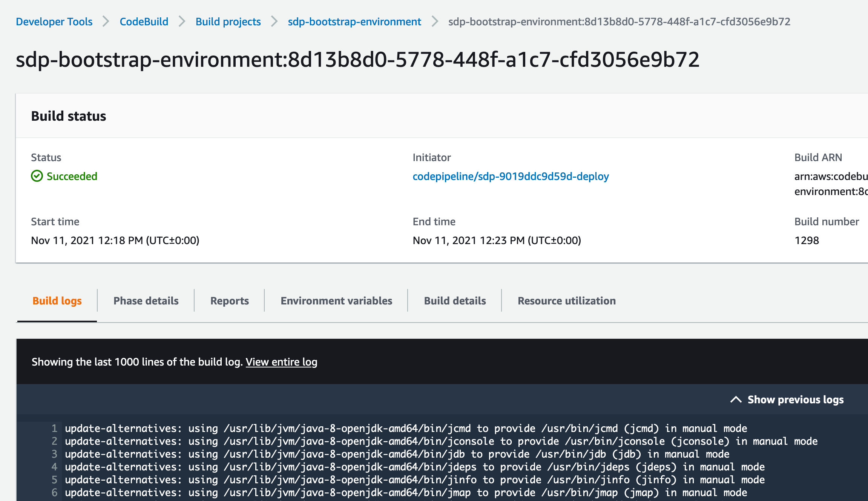
Task: Click the Succeeded status text
Action: 72,176
